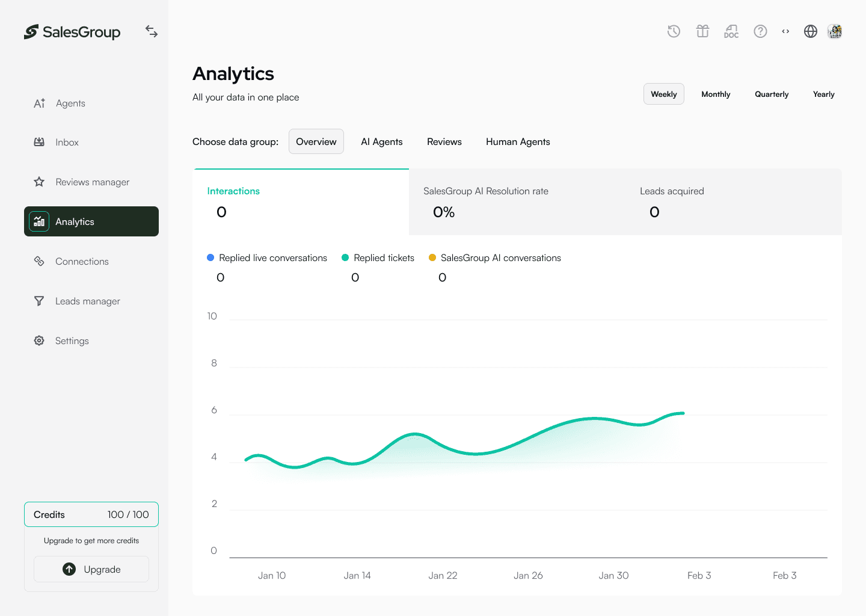Click the Jan 14 axis label

click(357, 576)
